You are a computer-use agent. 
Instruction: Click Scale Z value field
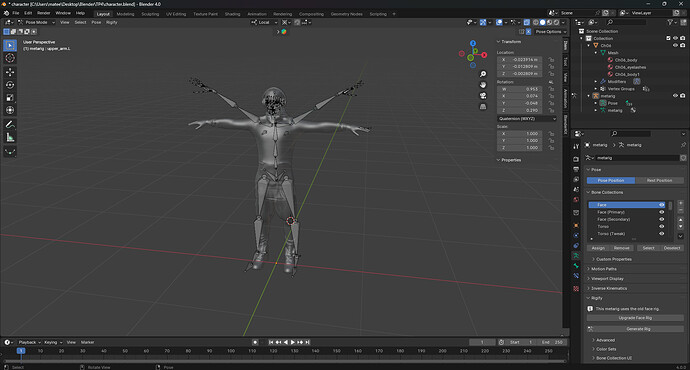click(x=520, y=148)
